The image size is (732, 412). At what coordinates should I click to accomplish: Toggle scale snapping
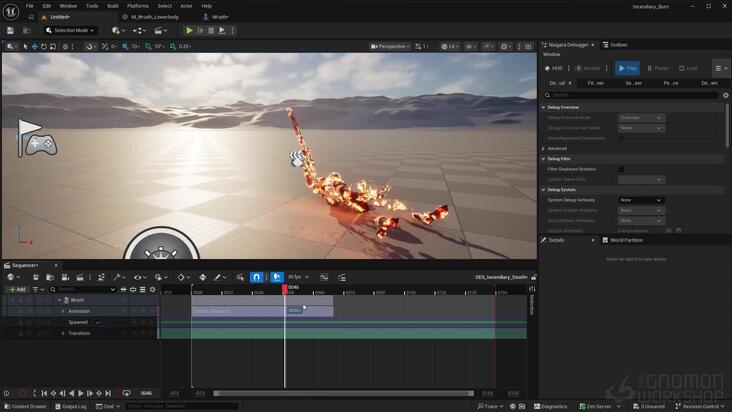(x=173, y=47)
